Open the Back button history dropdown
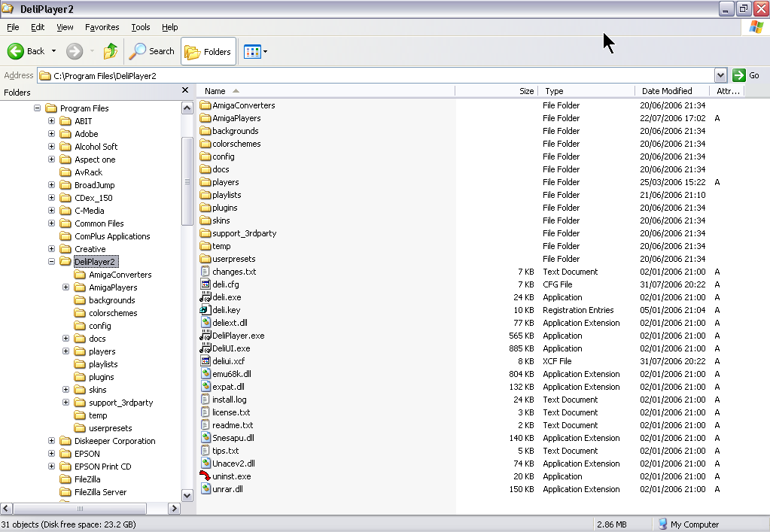The height and width of the screenshot is (532, 770). 53,51
